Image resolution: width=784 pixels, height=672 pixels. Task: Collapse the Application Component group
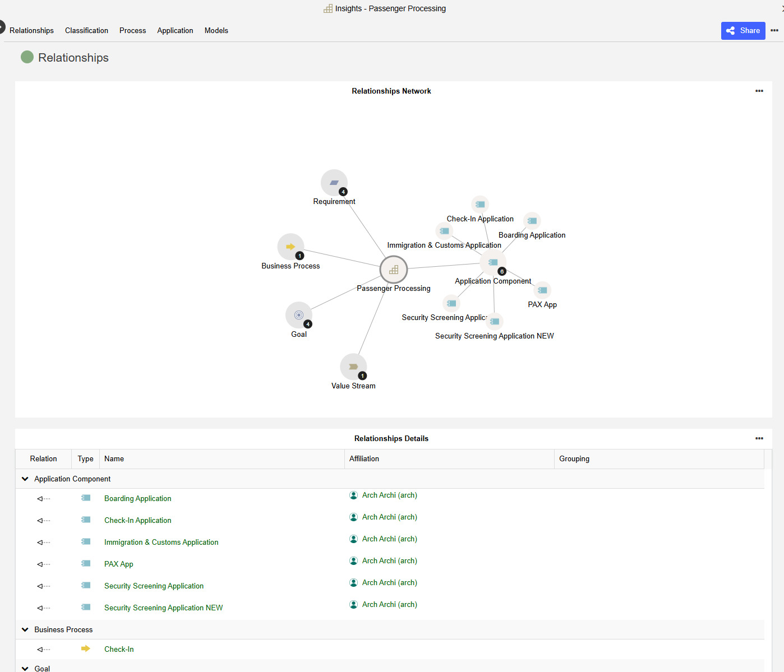tap(25, 479)
